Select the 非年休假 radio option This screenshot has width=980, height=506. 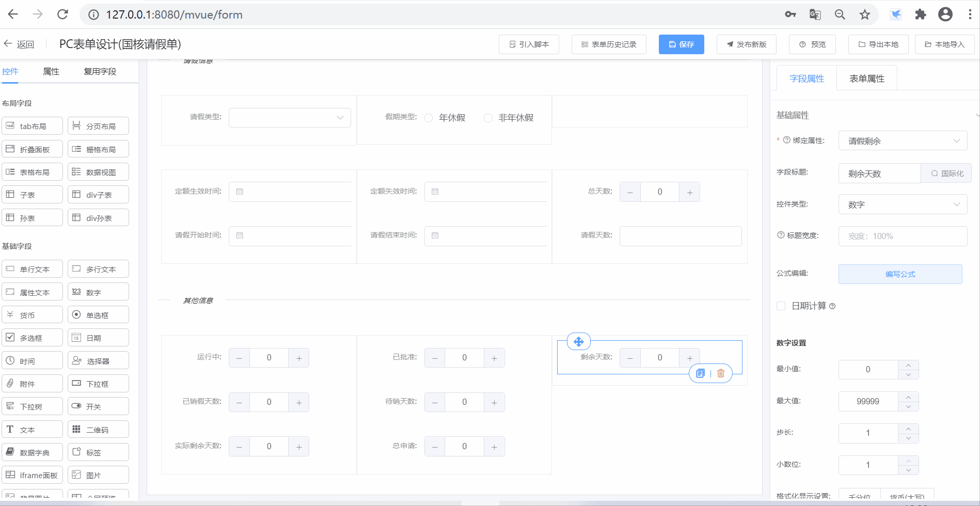pos(488,118)
